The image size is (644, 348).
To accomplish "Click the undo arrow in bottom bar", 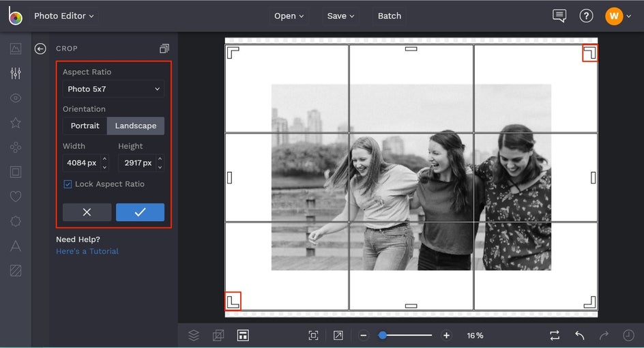I will pos(579,335).
